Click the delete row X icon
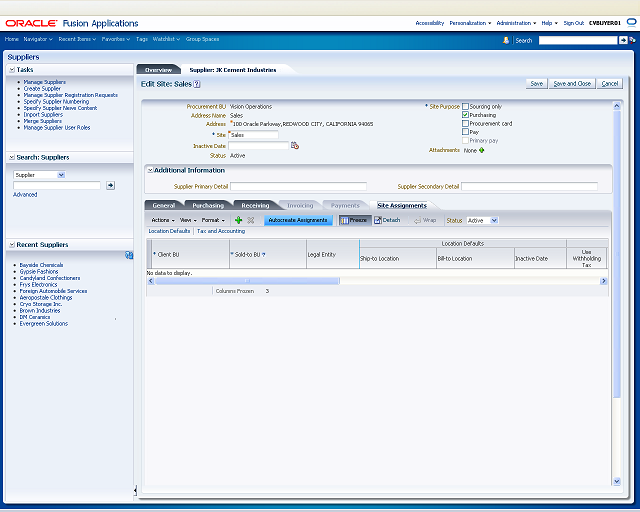Image resolution: width=640 pixels, height=512 pixels. [x=251, y=220]
